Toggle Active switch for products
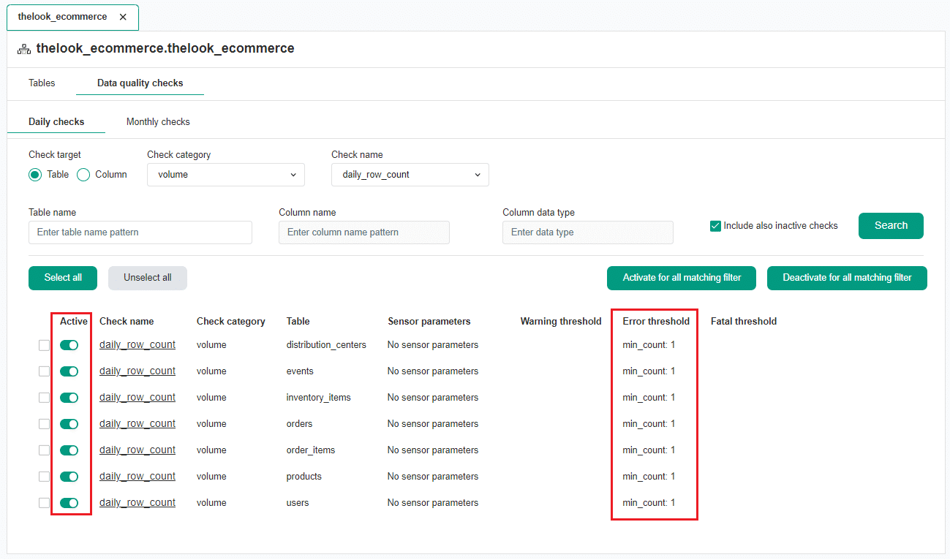The image size is (950, 560). tap(69, 477)
